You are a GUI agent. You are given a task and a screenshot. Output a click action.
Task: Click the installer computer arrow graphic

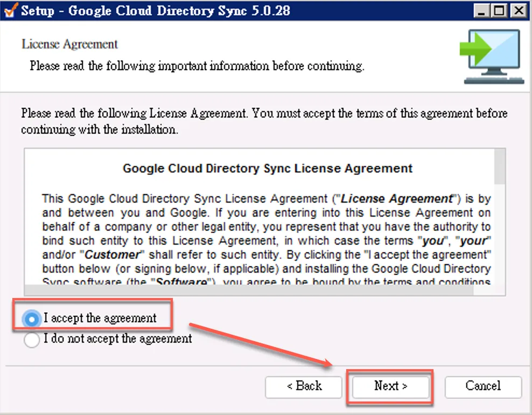492,57
